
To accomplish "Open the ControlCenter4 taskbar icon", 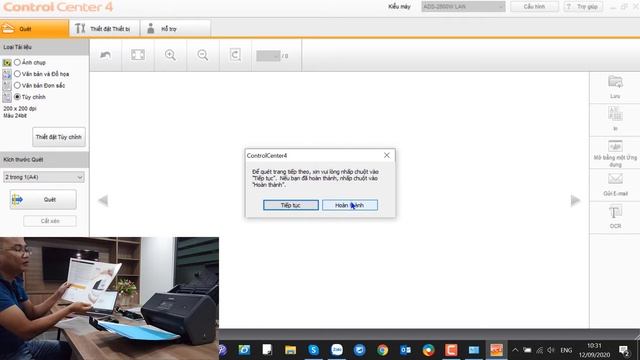I will tap(496, 350).
